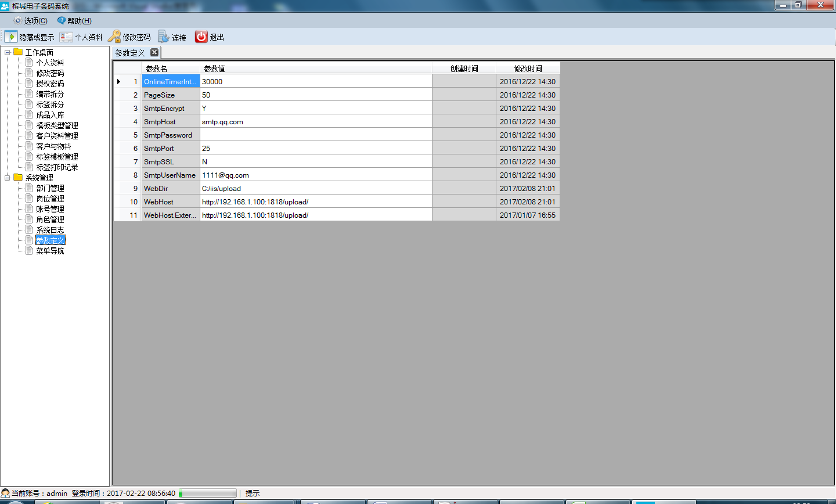Close the 参数定义 tab
The image size is (836, 504).
(154, 52)
